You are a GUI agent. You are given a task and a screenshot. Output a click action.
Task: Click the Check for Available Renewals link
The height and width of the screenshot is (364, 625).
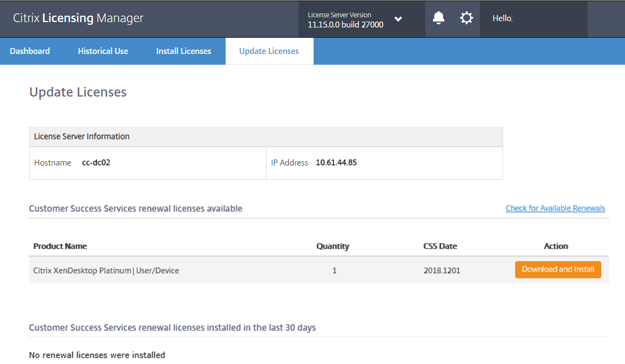tap(555, 208)
